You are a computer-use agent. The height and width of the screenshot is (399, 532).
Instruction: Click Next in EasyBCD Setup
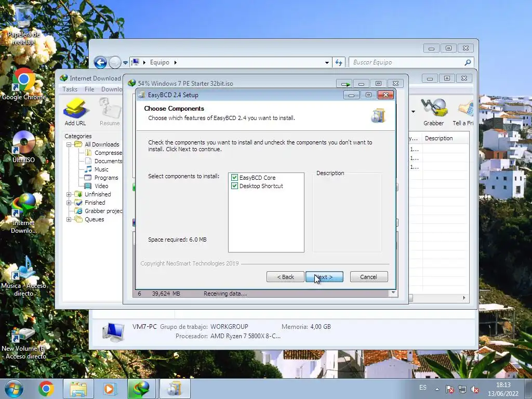(x=324, y=277)
